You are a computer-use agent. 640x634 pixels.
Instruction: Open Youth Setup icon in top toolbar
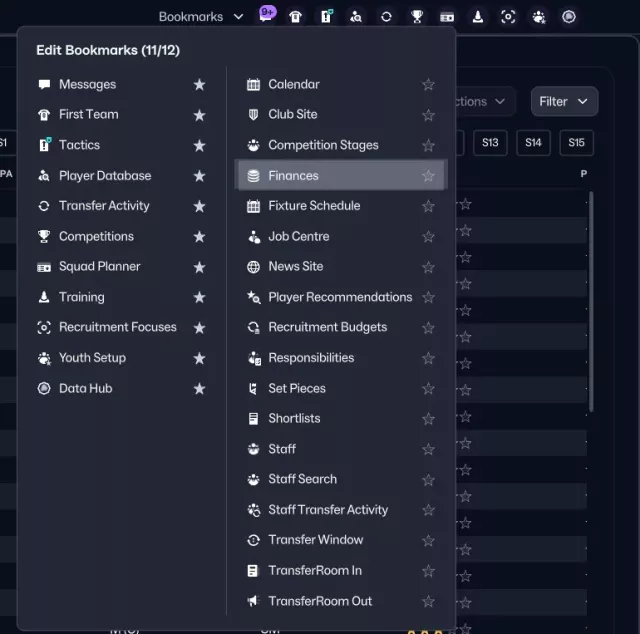539,17
